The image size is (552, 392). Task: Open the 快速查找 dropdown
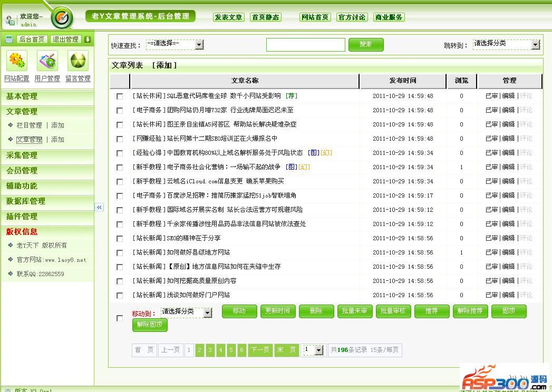[x=199, y=45]
